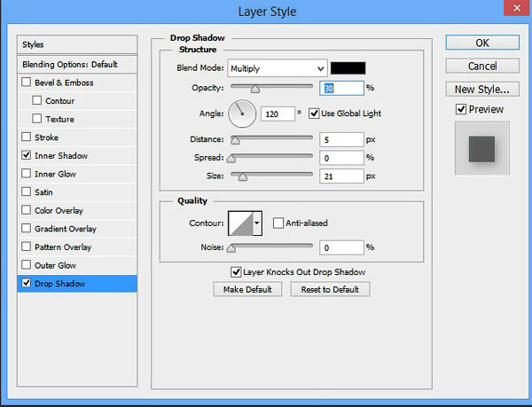Select the Stroke style entry
This screenshot has height=407, width=532.
click(x=46, y=137)
